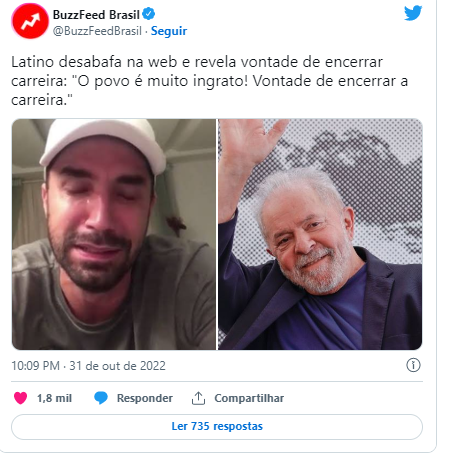Follow BuzzFeed Brasil via Seguir
Viewport: 449px width, 470px height.
pyautogui.click(x=169, y=31)
